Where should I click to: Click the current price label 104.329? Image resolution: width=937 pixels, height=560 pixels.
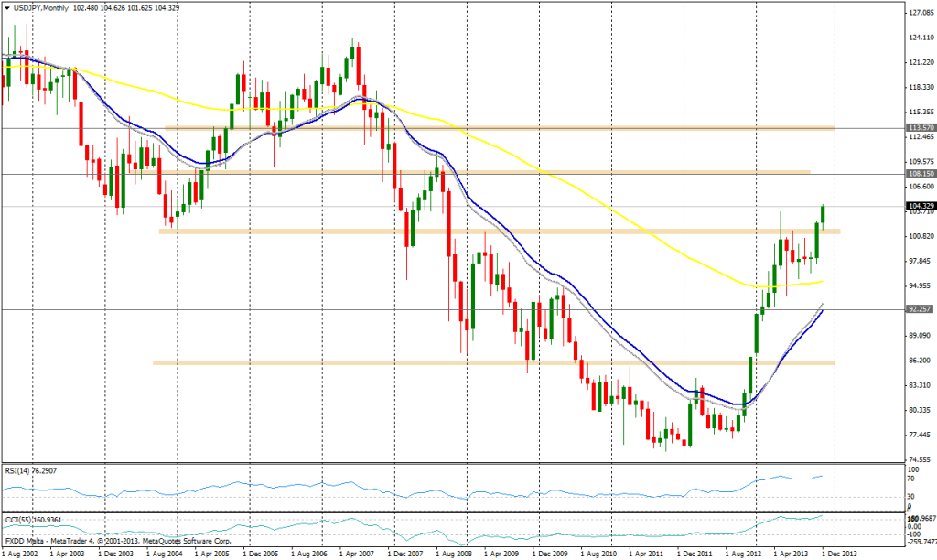919,207
